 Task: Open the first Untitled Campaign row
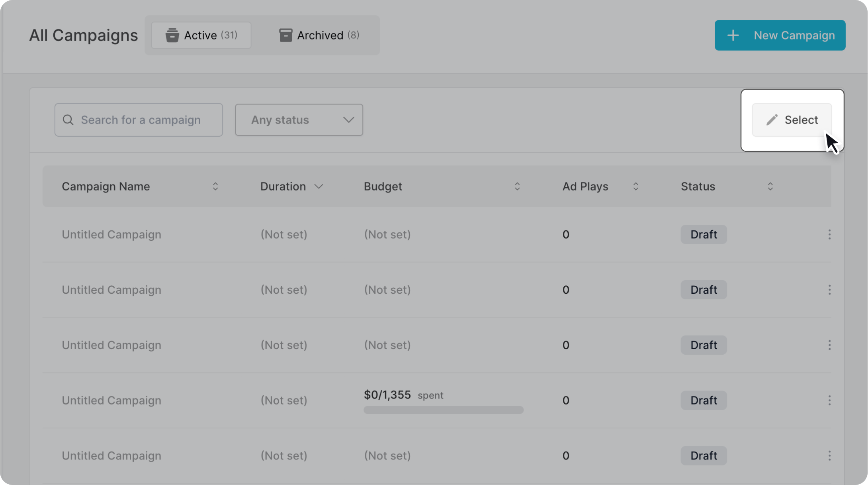(x=111, y=234)
